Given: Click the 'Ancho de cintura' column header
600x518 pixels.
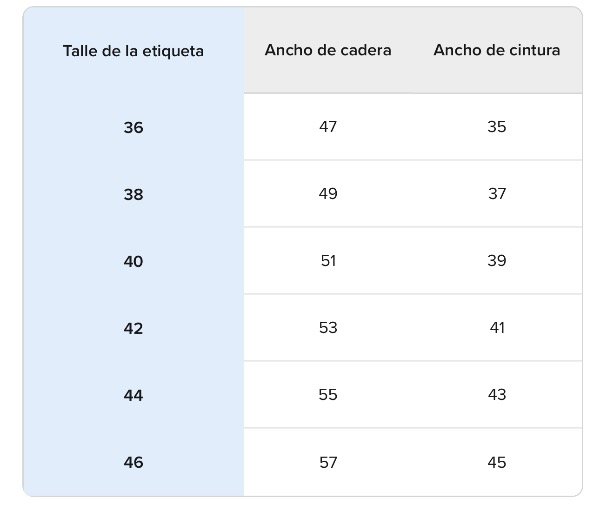Looking at the screenshot, I should (x=497, y=50).
